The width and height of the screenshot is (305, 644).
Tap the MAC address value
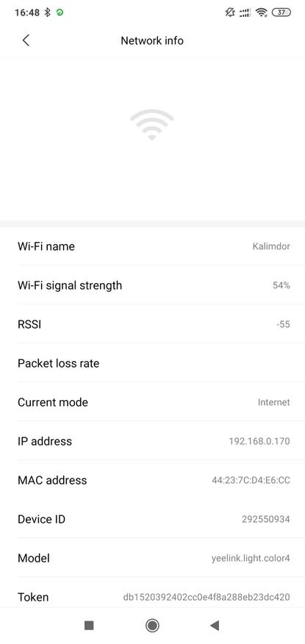pos(251,480)
